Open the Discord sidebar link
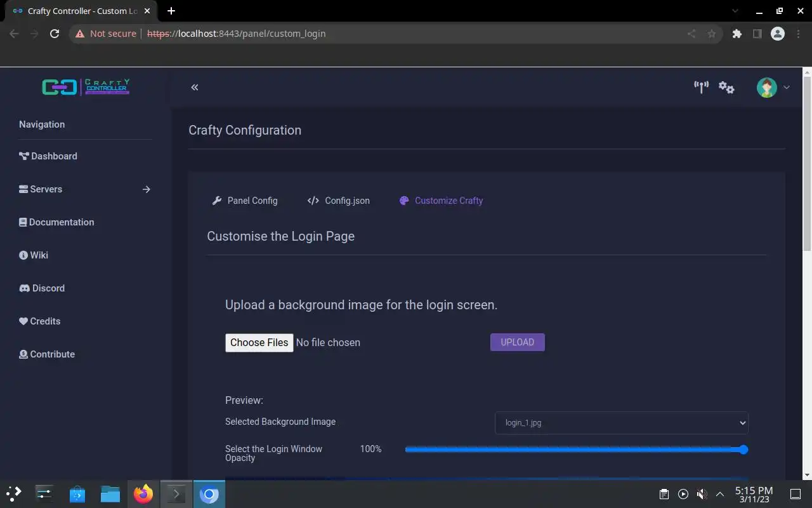 click(x=42, y=288)
